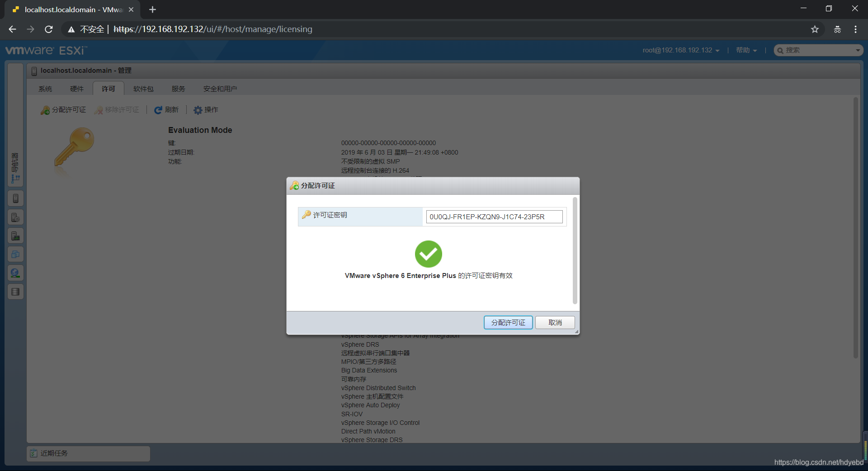868x471 pixels.
Task: Click the VMware ESXi logo
Action: tap(46, 50)
